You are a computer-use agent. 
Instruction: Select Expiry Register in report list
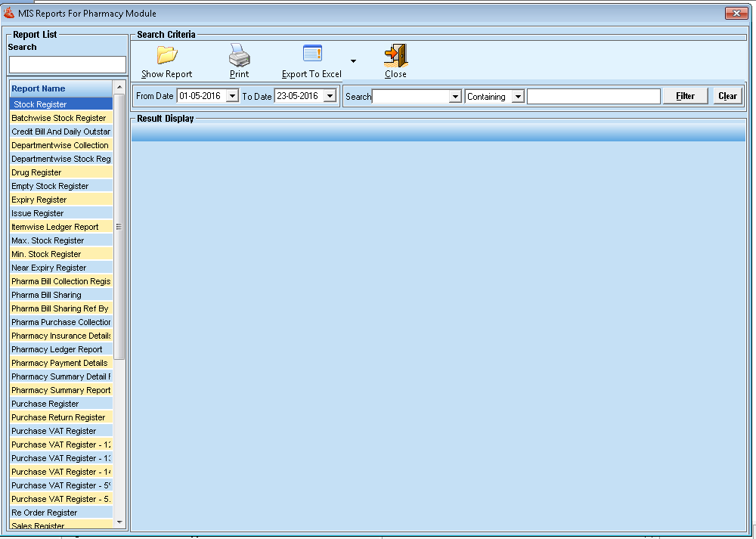39,200
